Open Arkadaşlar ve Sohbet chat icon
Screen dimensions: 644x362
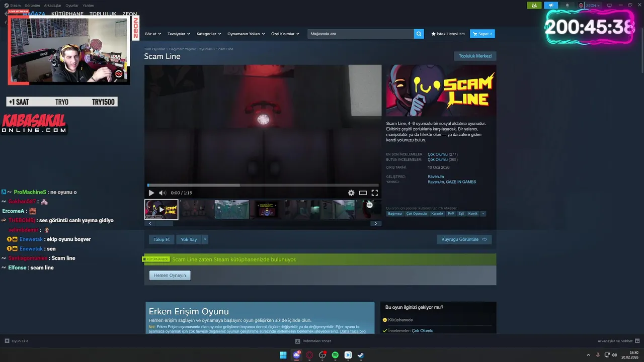637,341
